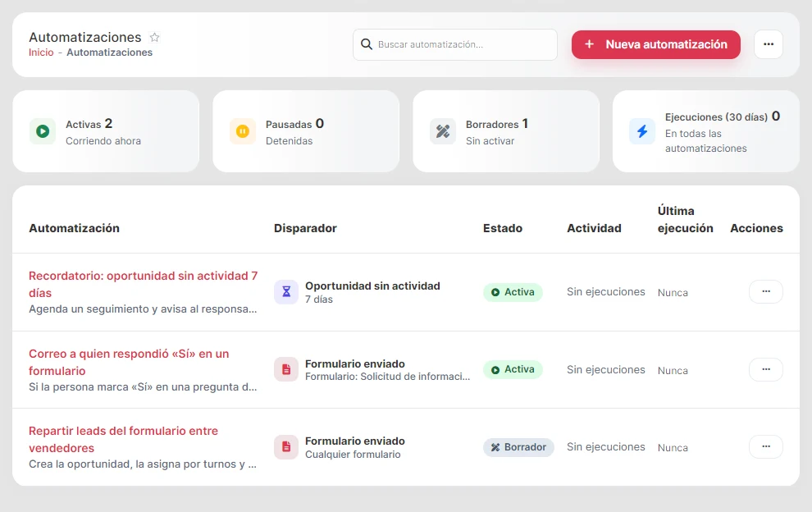Click the hourglass icon for Oportunidad sin actividad
Screen dimensions: 812x512
pyautogui.click(x=286, y=292)
